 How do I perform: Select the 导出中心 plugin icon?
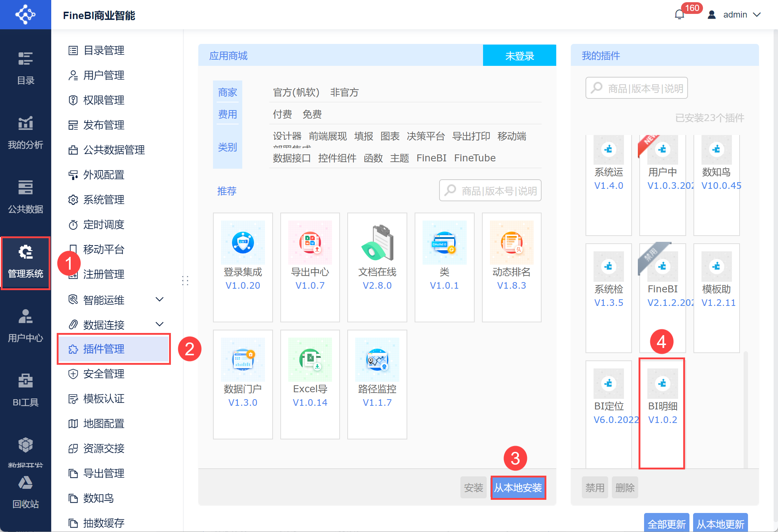tap(310, 243)
